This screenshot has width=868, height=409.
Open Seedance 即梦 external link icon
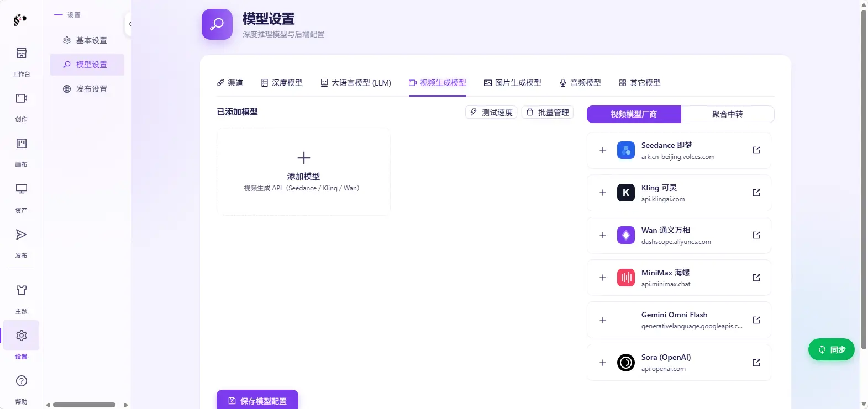click(x=756, y=150)
